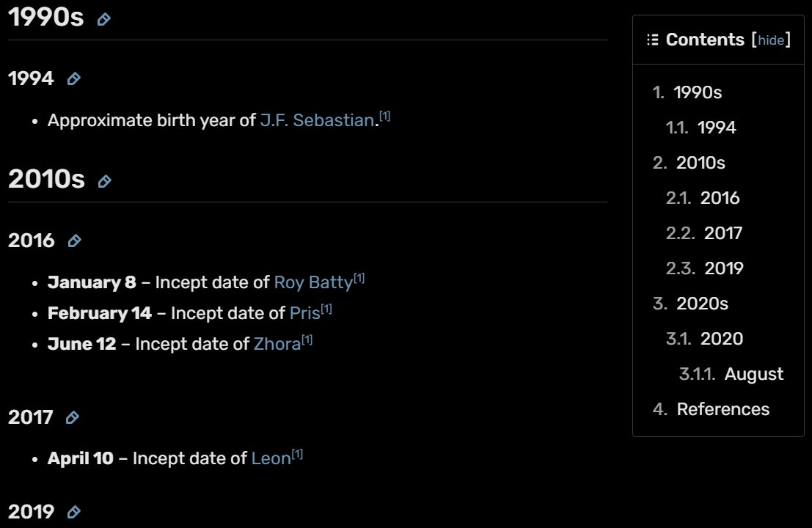The height and width of the screenshot is (528, 812).
Task: Go to References in Contents
Action: coord(723,409)
